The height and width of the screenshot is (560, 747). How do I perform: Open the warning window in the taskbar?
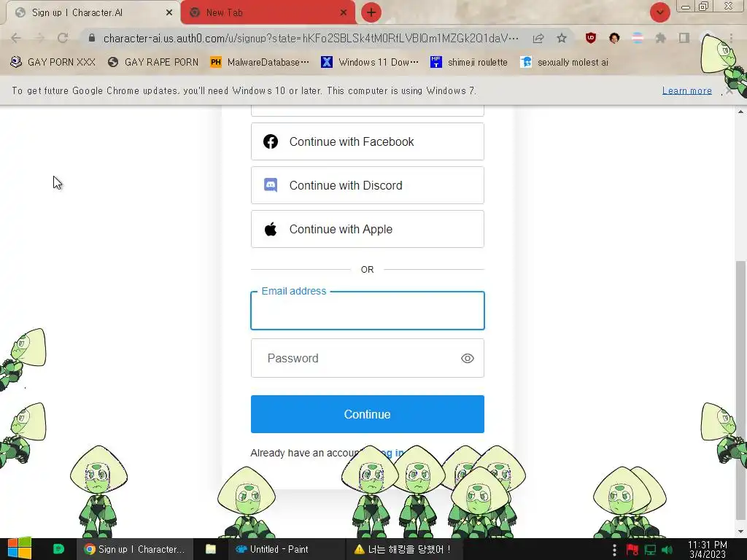coord(404,549)
